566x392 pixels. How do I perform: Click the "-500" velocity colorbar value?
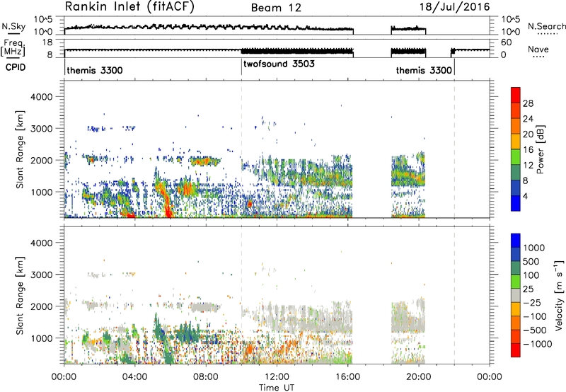[x=535, y=330]
